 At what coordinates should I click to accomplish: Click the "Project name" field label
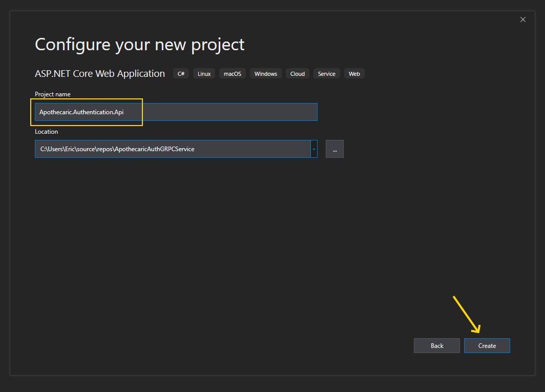[x=53, y=94]
